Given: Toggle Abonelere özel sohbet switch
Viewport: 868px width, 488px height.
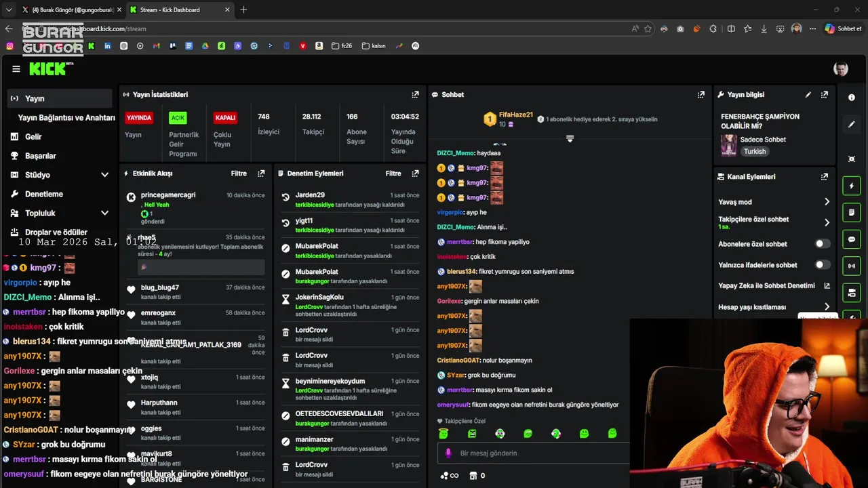Looking at the screenshot, I should 822,244.
